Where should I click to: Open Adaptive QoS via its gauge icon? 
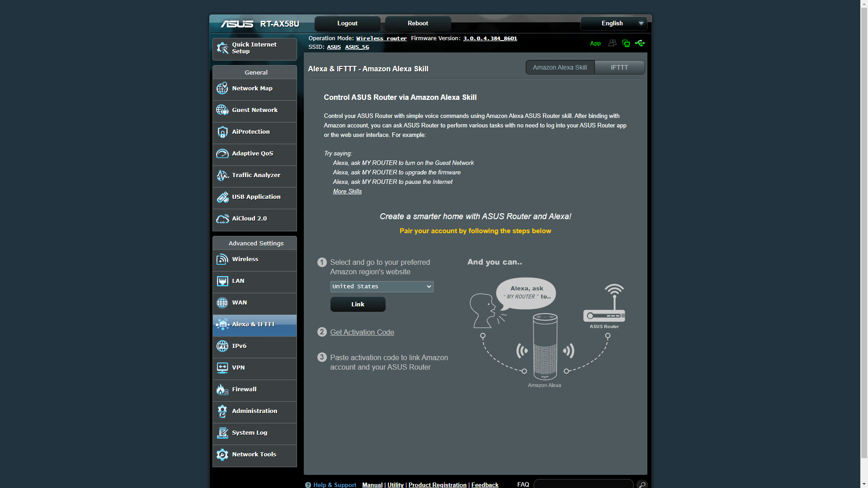pyautogui.click(x=222, y=154)
